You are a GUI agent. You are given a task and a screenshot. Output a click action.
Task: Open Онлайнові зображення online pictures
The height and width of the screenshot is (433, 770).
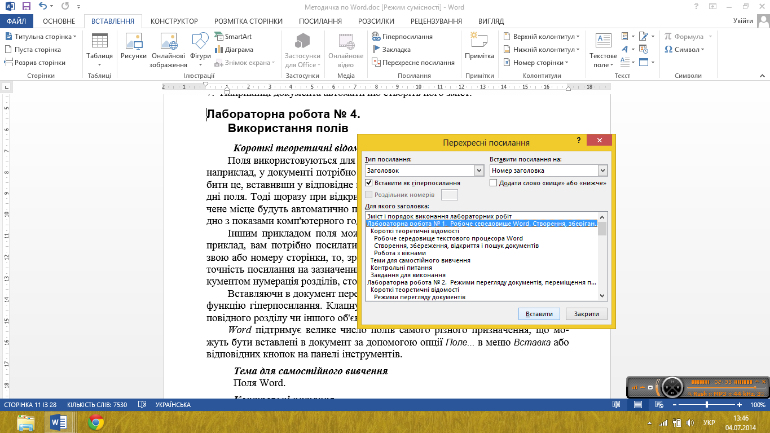[168, 50]
